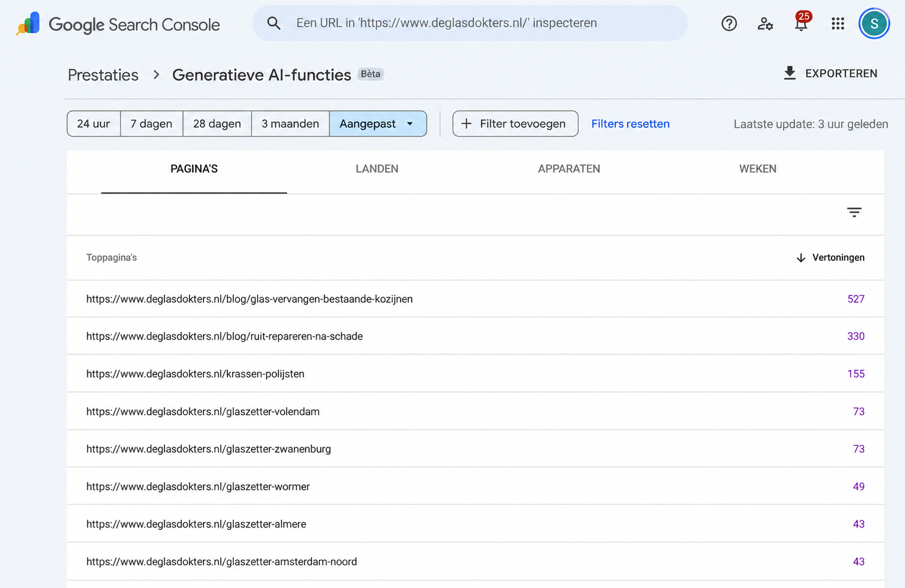The width and height of the screenshot is (905, 588).
Task: Click the Google Search Console logo
Action: point(118,24)
